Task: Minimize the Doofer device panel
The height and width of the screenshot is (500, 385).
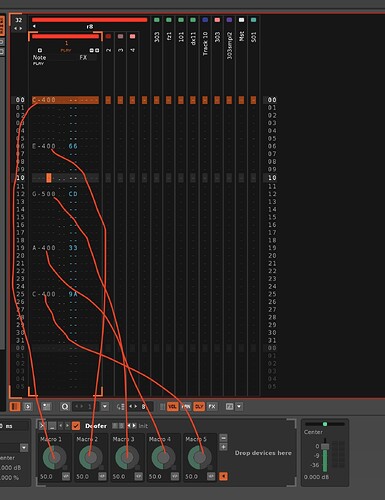Action: (x=52, y=426)
